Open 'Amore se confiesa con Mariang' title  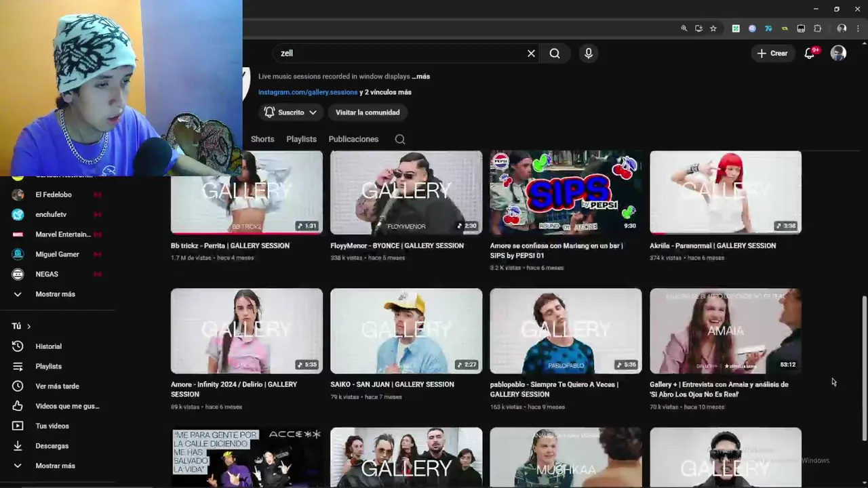[556, 251]
